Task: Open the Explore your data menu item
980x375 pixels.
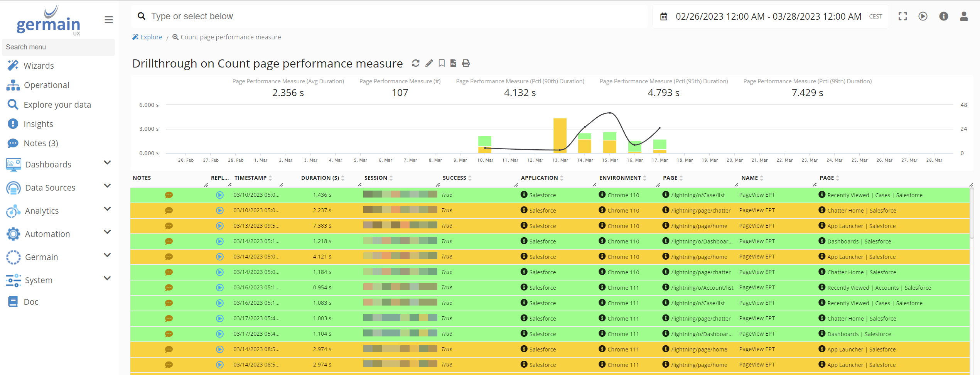Action: tap(57, 104)
